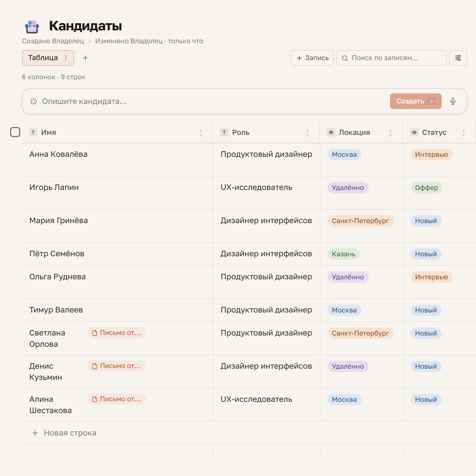Click Дизайнер интерфейсов role in Пётр Семёнов row

click(x=266, y=254)
